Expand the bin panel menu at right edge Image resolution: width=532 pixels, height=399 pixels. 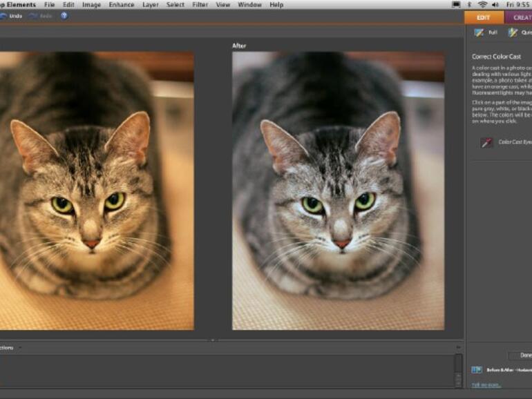coord(457,347)
